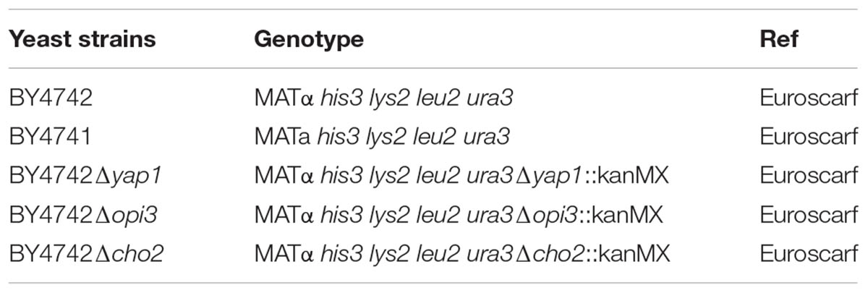Click the 'Genotype' column header
This screenshot has width=868, height=293.
[x=309, y=40]
